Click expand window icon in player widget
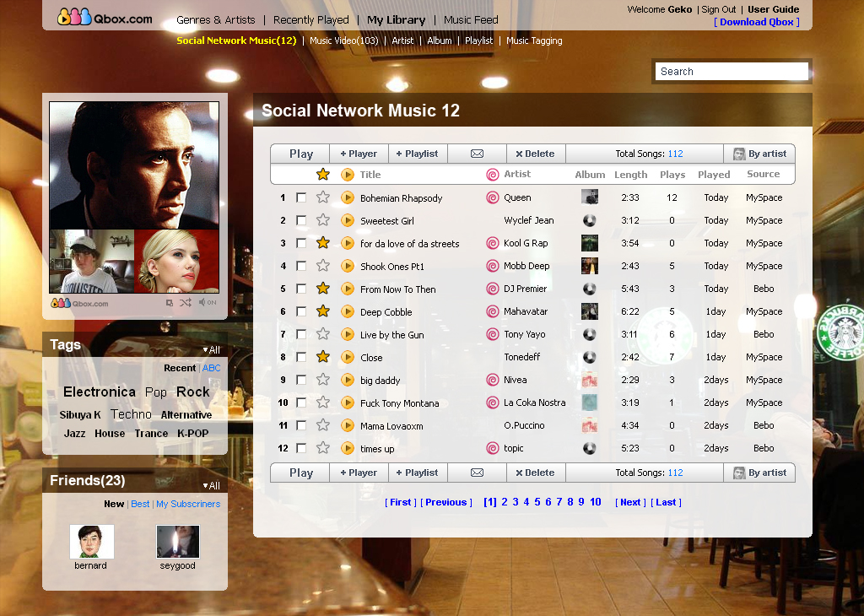The width and height of the screenshot is (864, 616). pos(170,302)
